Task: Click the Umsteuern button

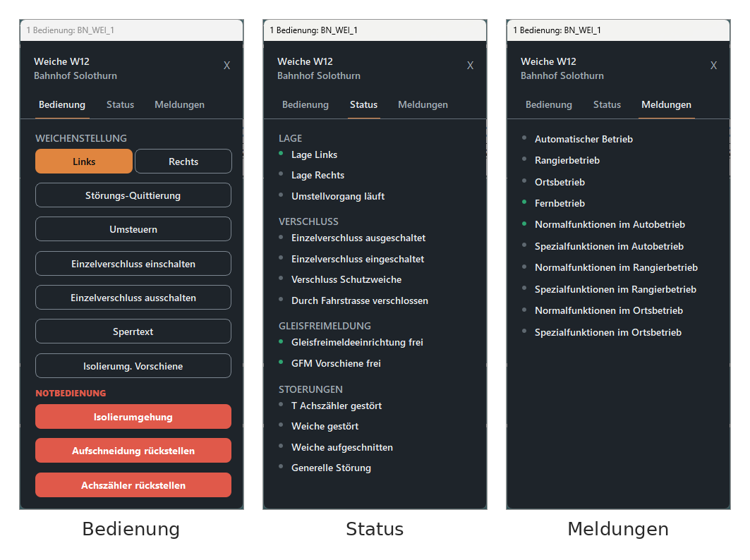Action: coord(133,229)
